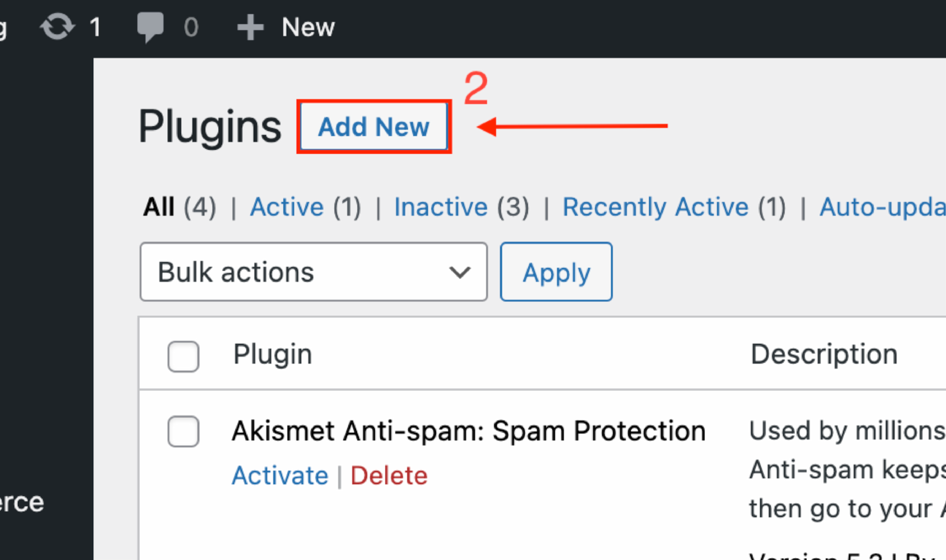Open the Auto-updates filter link
This screenshot has height=560, width=946.
coord(882,207)
